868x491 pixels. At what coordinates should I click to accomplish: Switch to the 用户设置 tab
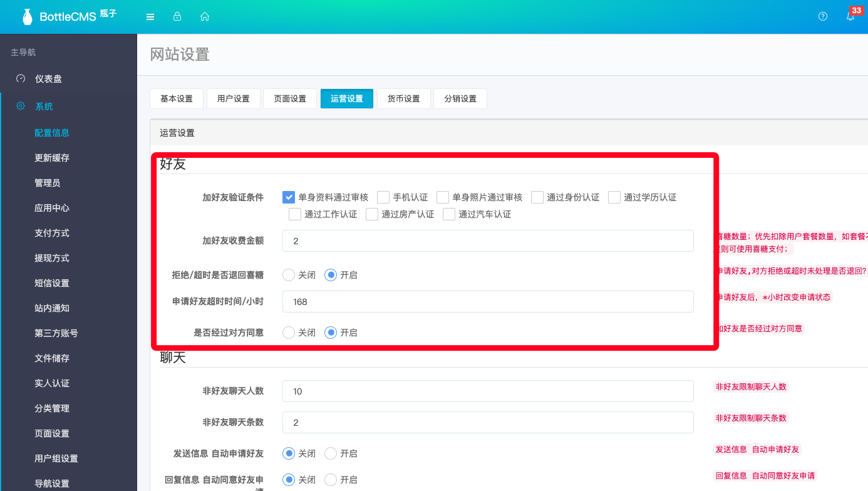point(234,99)
